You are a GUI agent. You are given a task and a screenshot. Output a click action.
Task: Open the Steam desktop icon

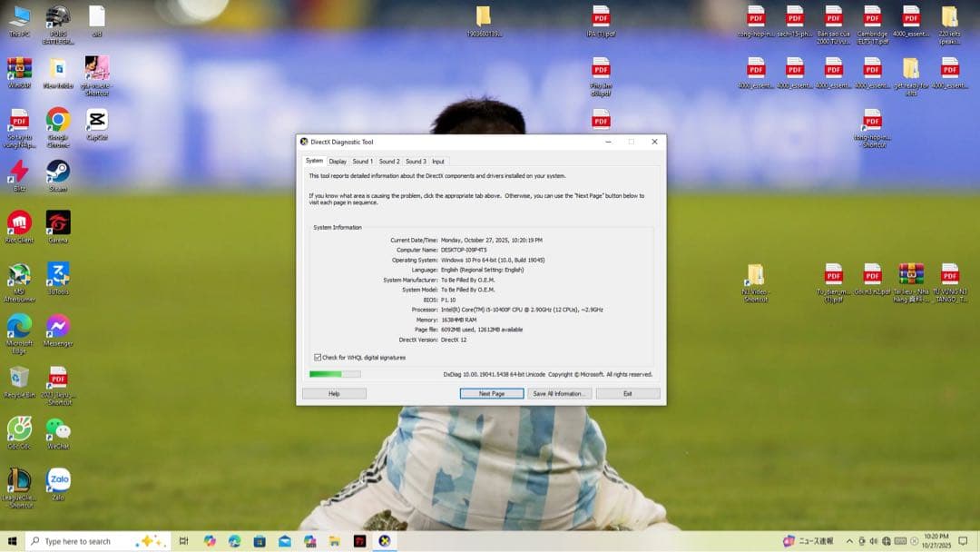click(58, 171)
